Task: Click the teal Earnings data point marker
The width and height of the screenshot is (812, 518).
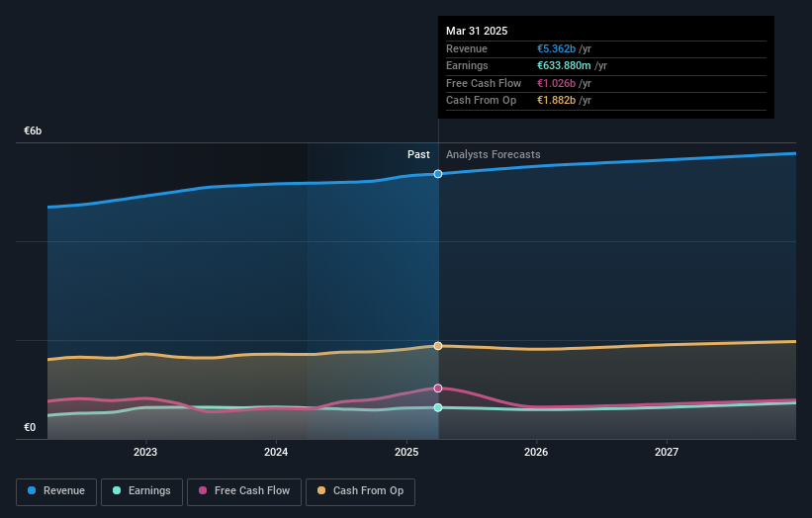Action: pyautogui.click(x=438, y=407)
